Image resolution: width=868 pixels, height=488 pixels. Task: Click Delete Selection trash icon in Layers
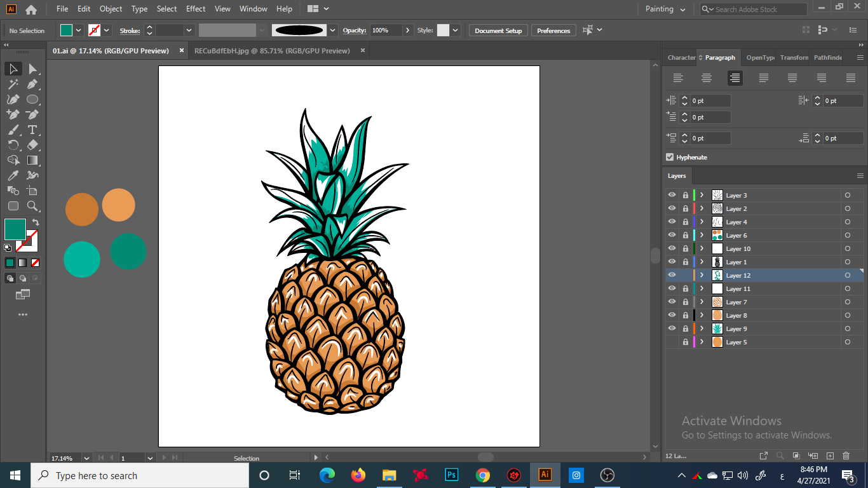point(846,456)
